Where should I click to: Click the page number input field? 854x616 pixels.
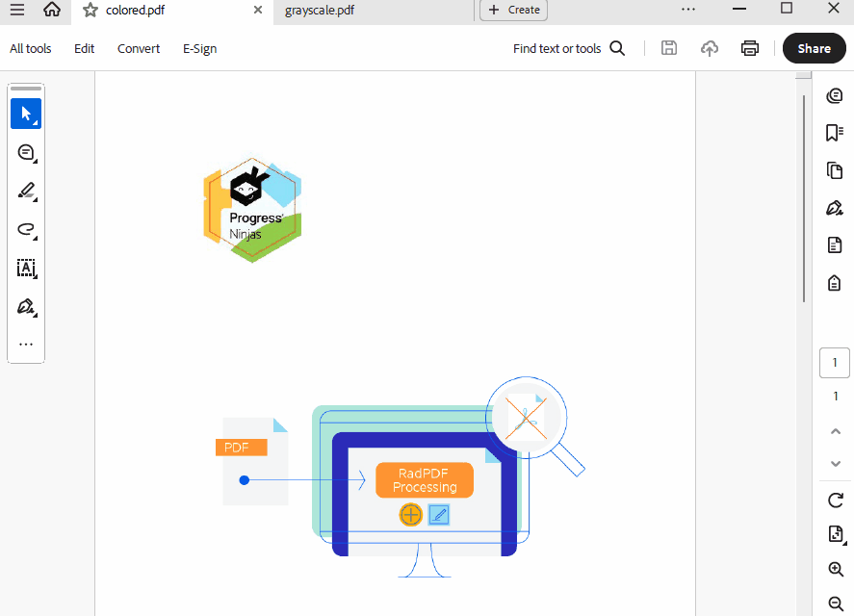click(x=834, y=362)
